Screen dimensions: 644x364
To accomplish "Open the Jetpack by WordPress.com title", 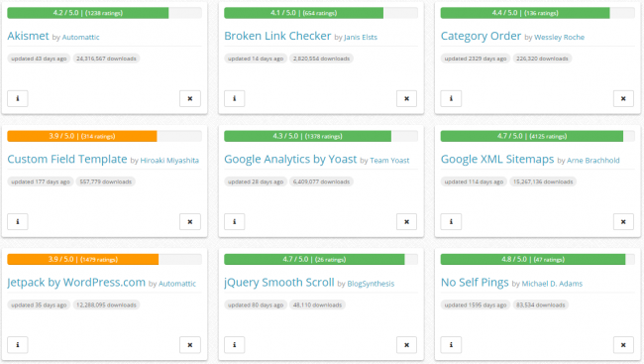I will click(76, 282).
